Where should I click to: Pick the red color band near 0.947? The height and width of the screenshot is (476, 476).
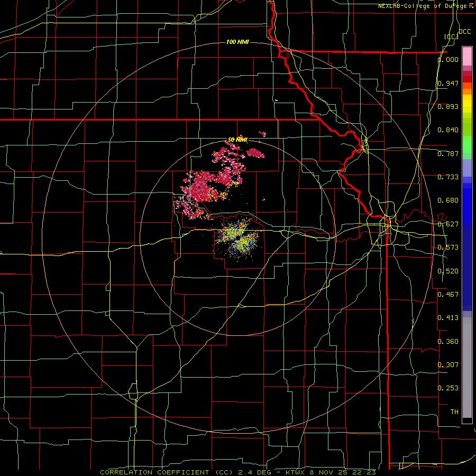click(467, 79)
